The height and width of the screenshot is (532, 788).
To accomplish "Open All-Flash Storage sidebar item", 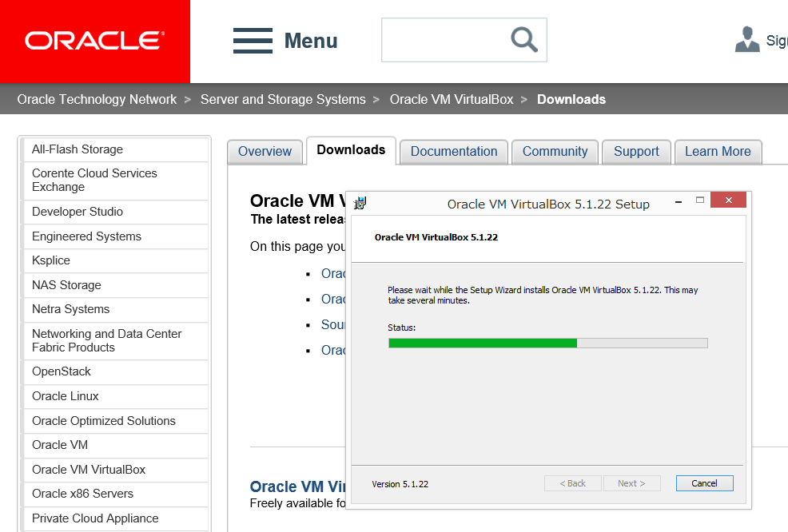I will 115,149.
